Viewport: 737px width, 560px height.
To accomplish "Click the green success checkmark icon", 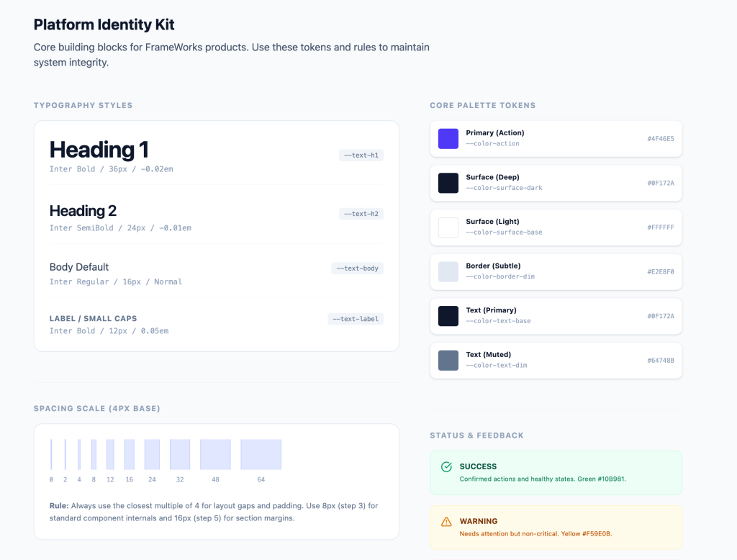I will click(446, 466).
